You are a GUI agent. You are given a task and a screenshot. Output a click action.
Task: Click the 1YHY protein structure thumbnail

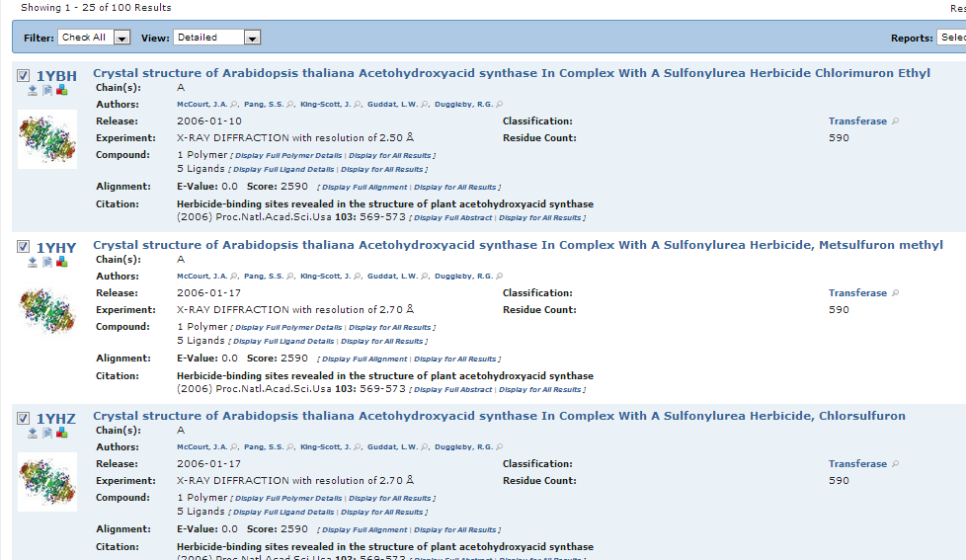(47, 311)
